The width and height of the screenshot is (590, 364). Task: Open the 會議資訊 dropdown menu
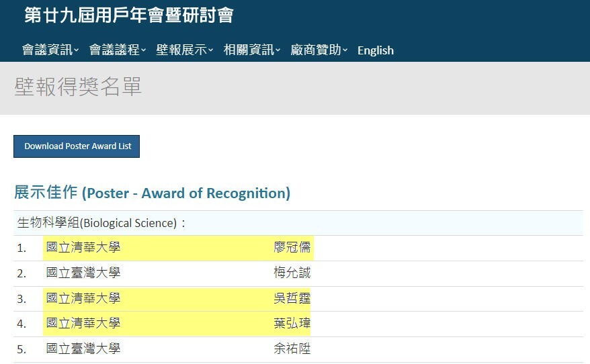coord(50,50)
